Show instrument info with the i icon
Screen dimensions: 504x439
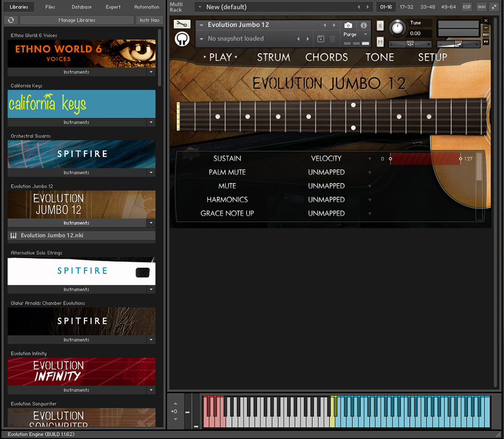(364, 25)
